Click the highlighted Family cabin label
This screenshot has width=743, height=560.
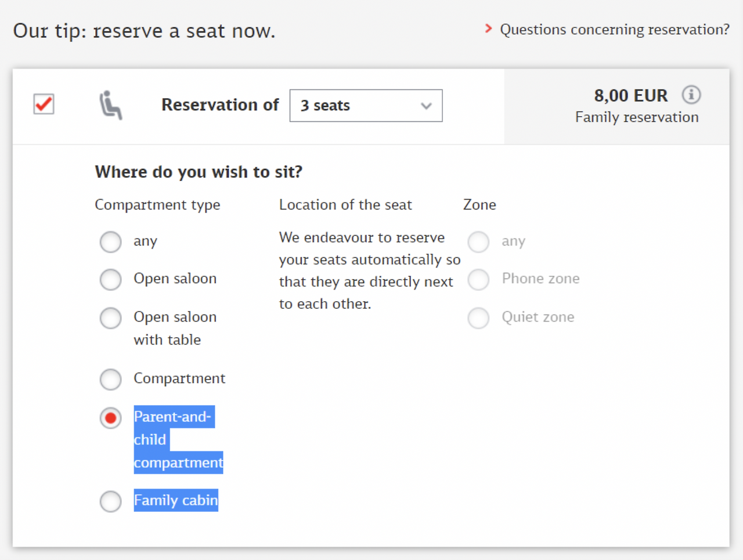176,500
